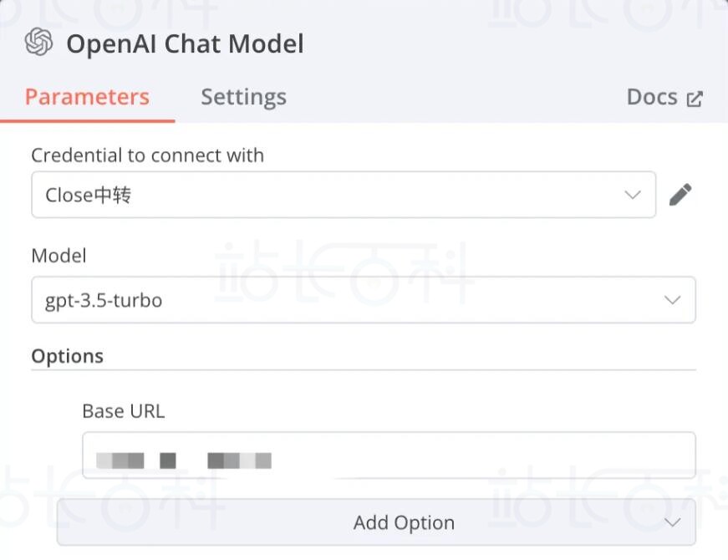Open the credential dropdown showing Close中转

[344, 195]
